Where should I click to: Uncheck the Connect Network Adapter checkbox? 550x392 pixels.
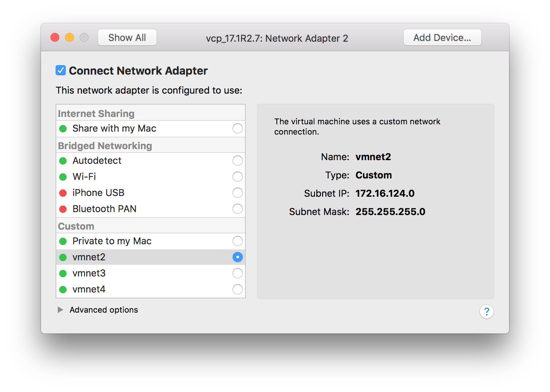(61, 70)
